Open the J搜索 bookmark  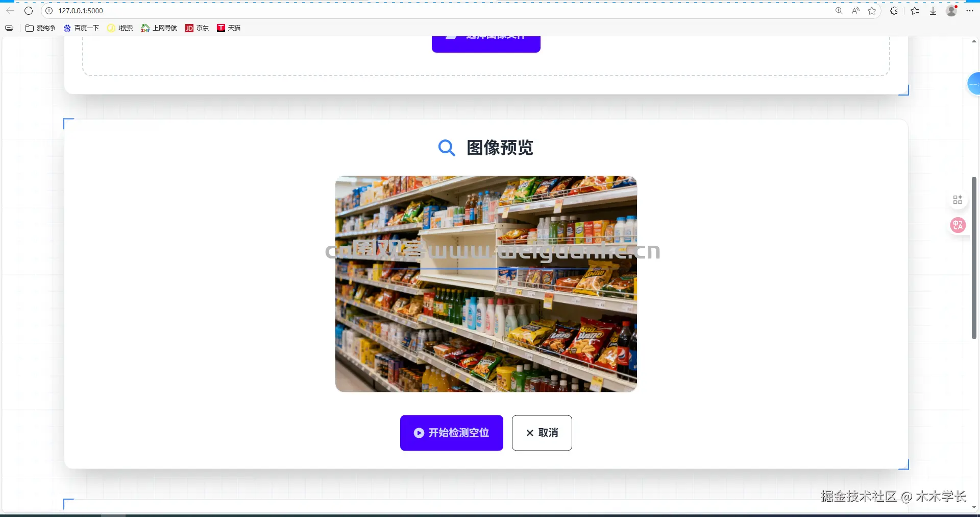120,28
